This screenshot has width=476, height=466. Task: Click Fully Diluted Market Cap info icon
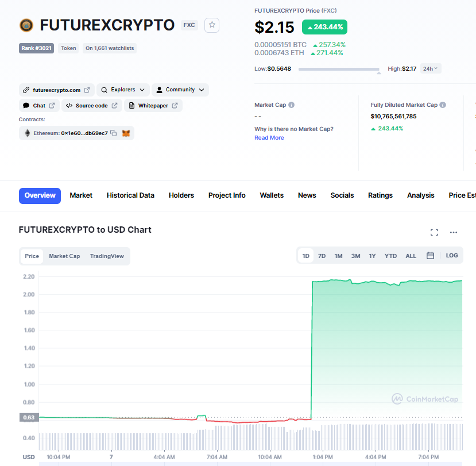[443, 105]
